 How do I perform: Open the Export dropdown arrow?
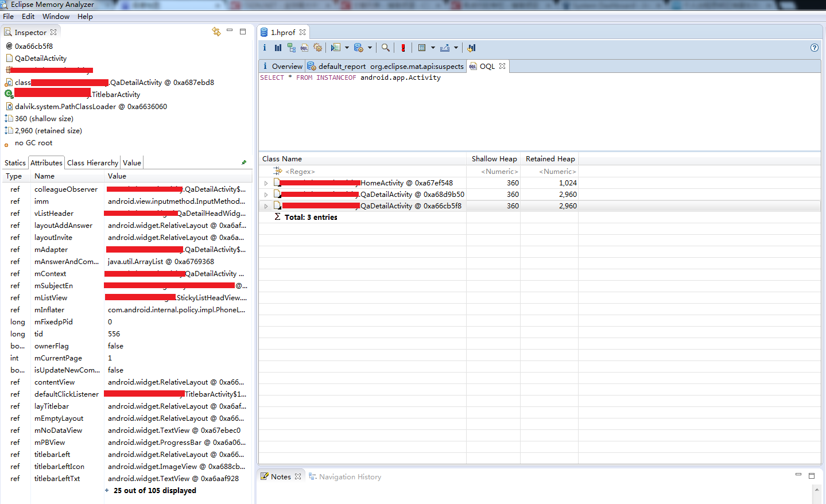tap(456, 48)
